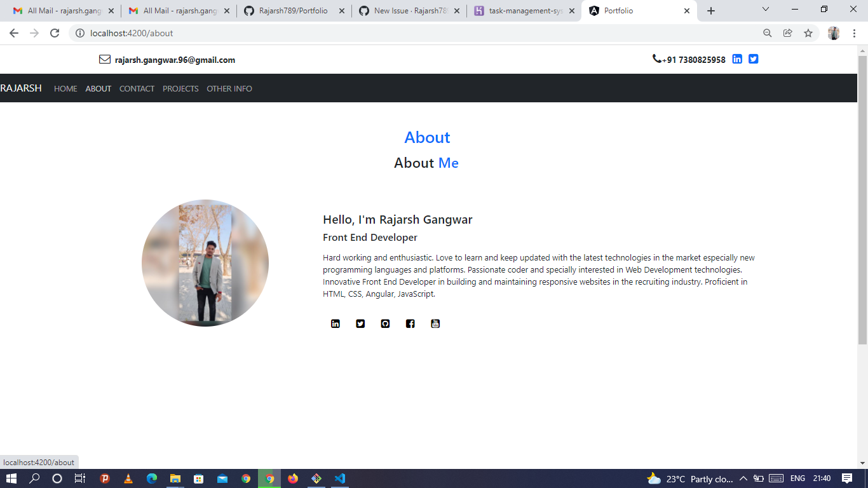Open OTHER INFO from navbar
The image size is (868, 488).
tap(229, 88)
